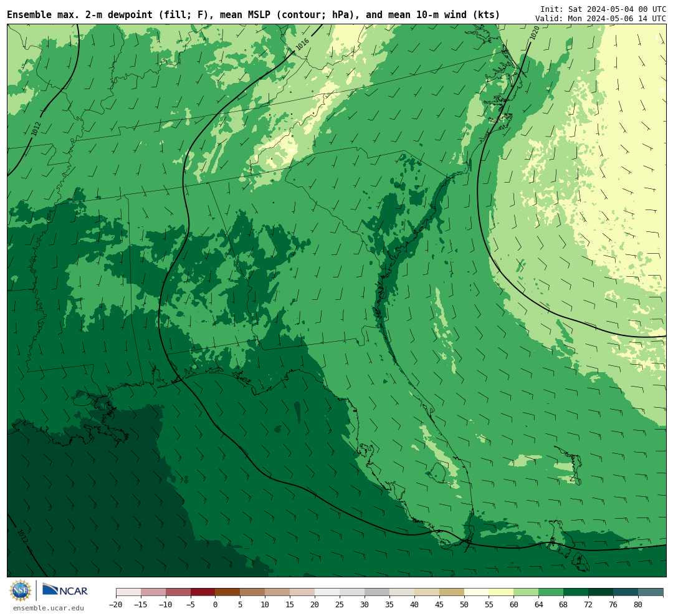The image size is (673, 616).
Task: Click the colorbar tick label 72
Action: click(589, 604)
